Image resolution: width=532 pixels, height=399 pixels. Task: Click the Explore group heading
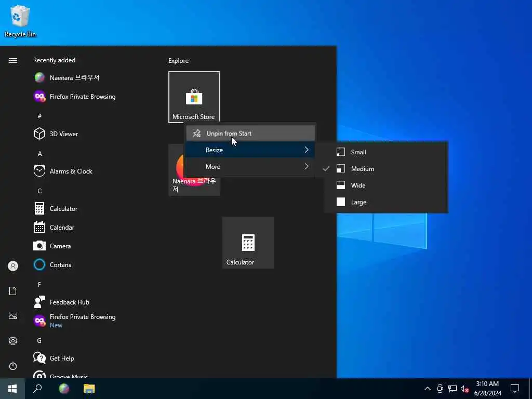179,61
